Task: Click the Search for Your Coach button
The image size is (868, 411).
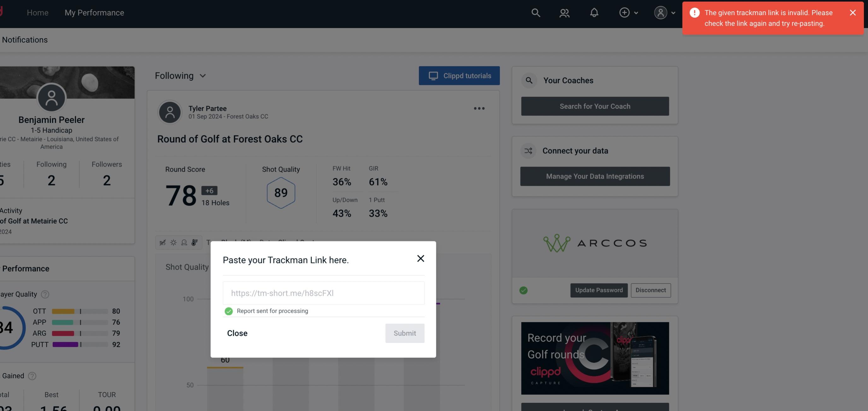Action: click(595, 106)
